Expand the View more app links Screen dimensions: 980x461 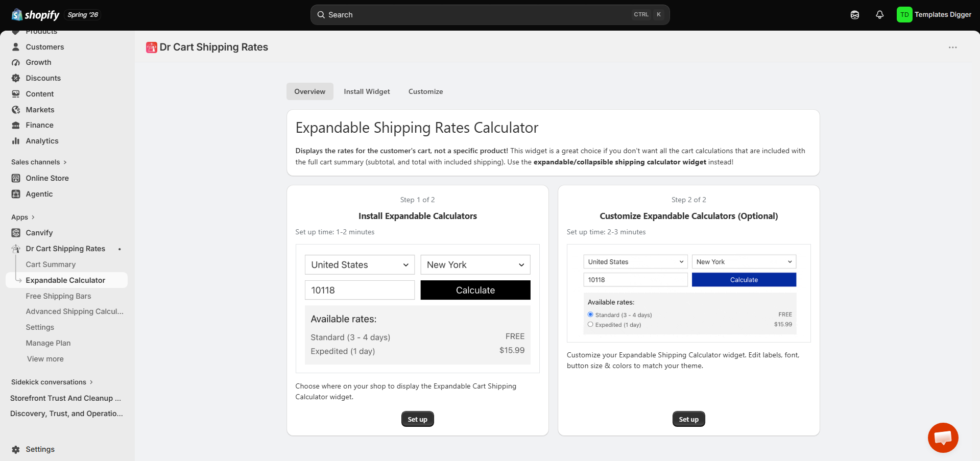pyautogui.click(x=45, y=359)
